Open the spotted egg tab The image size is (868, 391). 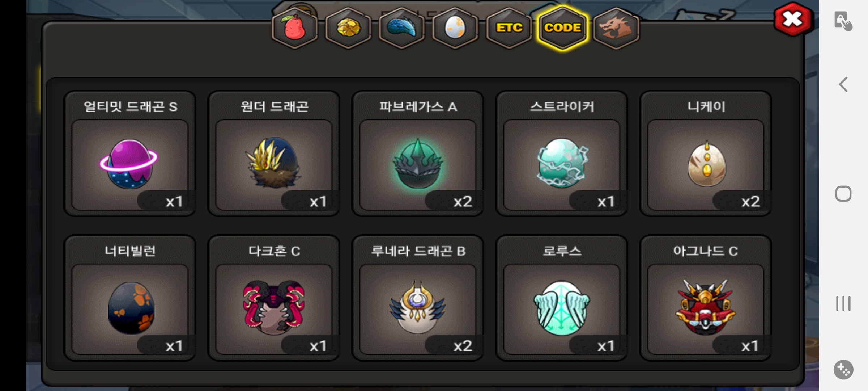(455, 28)
